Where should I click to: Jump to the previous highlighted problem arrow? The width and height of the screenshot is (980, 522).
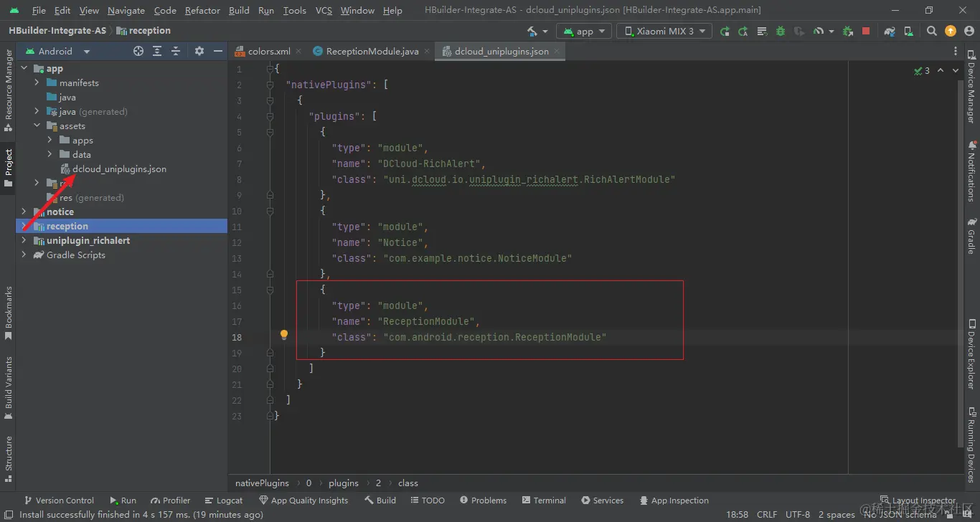click(941, 70)
